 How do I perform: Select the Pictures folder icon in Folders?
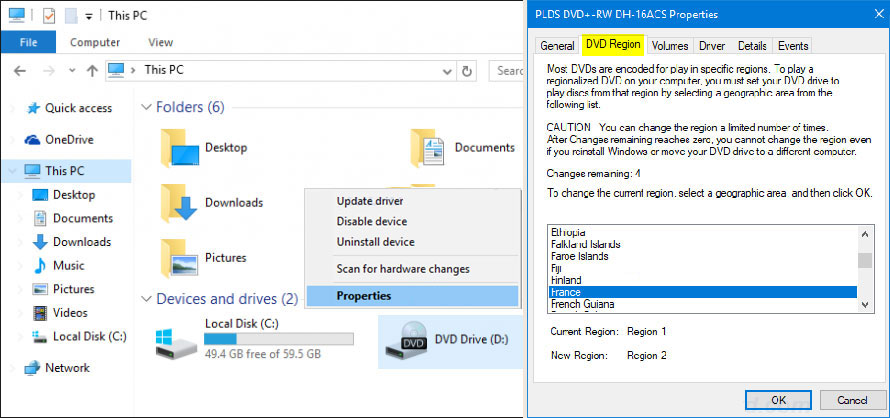click(179, 258)
